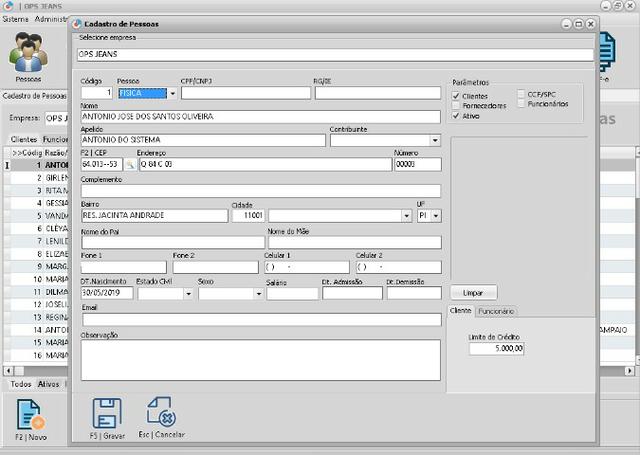Click the Limpar button

[473, 293]
